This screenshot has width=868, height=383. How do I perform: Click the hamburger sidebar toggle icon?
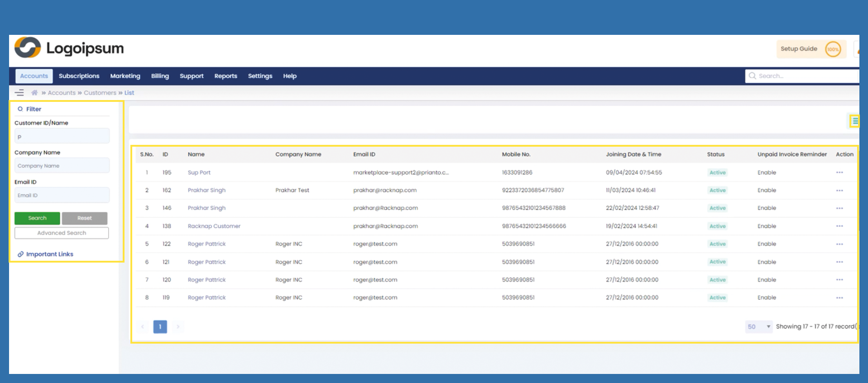[x=19, y=93]
